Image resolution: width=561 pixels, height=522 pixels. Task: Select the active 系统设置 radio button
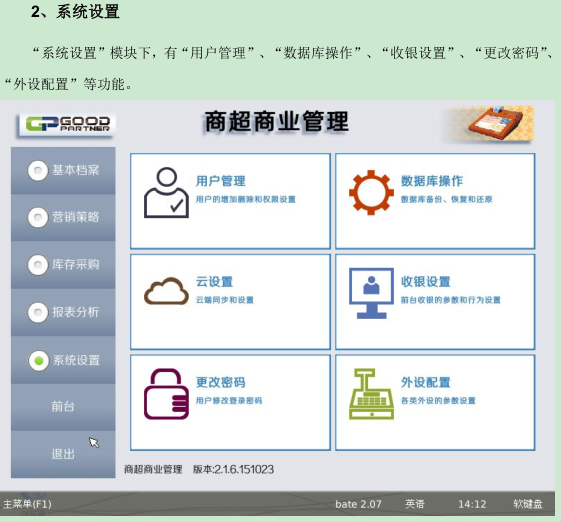(38, 360)
